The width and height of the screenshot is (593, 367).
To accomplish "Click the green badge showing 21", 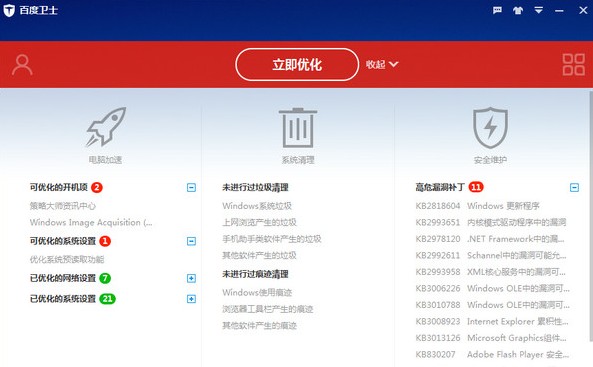I will (107, 299).
